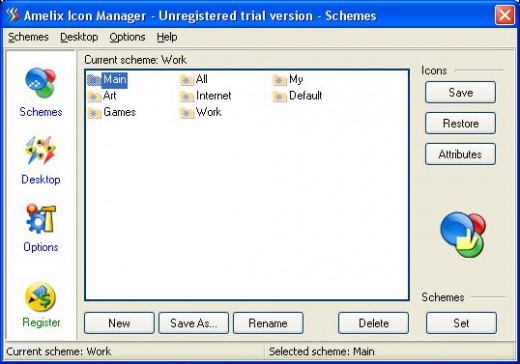The height and width of the screenshot is (364, 520).
Task: Select the Default scheme folder icon
Action: point(279,96)
